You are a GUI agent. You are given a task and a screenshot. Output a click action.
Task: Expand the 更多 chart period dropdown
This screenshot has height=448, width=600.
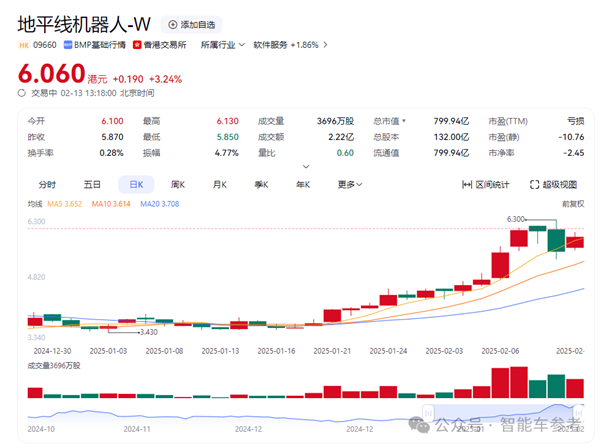point(349,184)
